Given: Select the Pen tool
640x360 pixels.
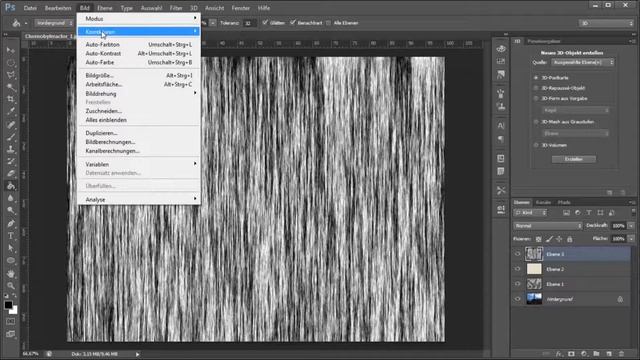Looking at the screenshot, I should [11, 224].
